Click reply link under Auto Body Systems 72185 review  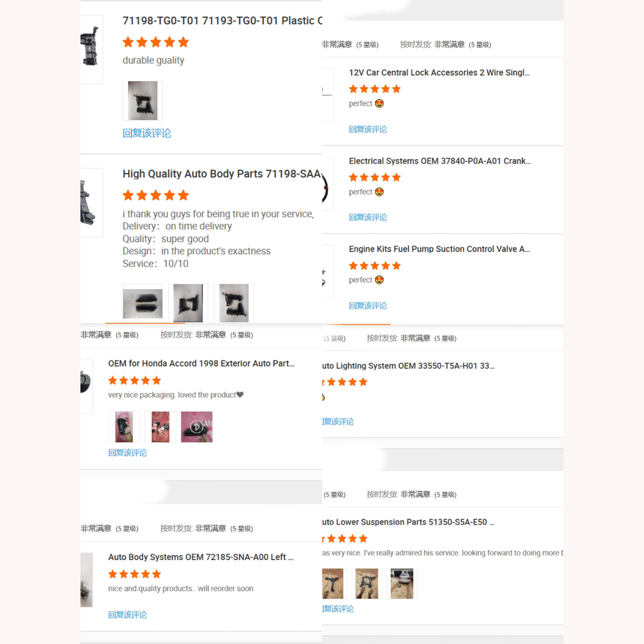[127, 615]
